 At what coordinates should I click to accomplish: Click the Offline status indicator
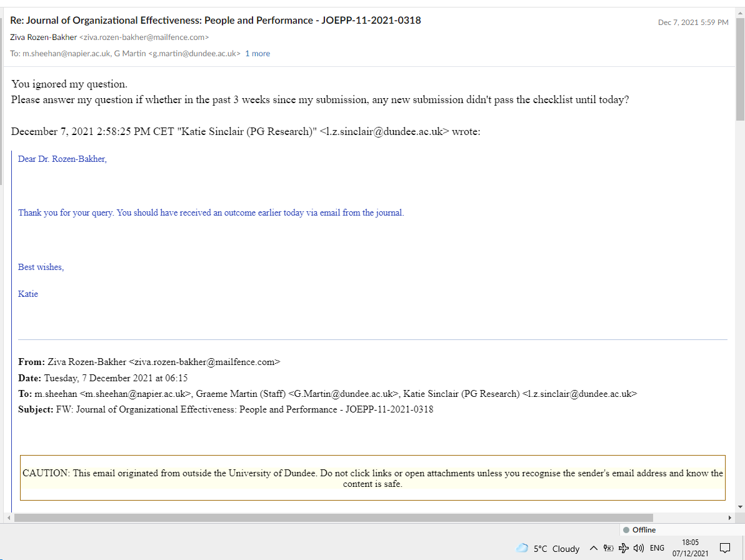point(639,529)
